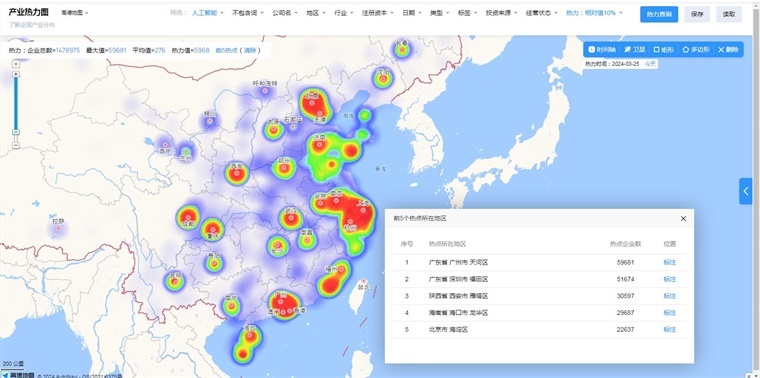Screen dimensions: 760x378
Task: Click the 热点企业数 cell 51674
Action: pyautogui.click(x=625, y=279)
